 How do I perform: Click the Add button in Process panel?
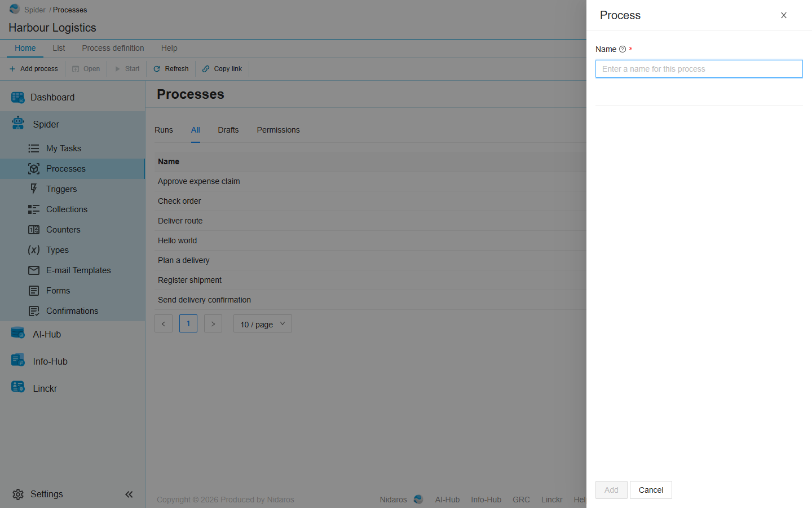tap(611, 490)
